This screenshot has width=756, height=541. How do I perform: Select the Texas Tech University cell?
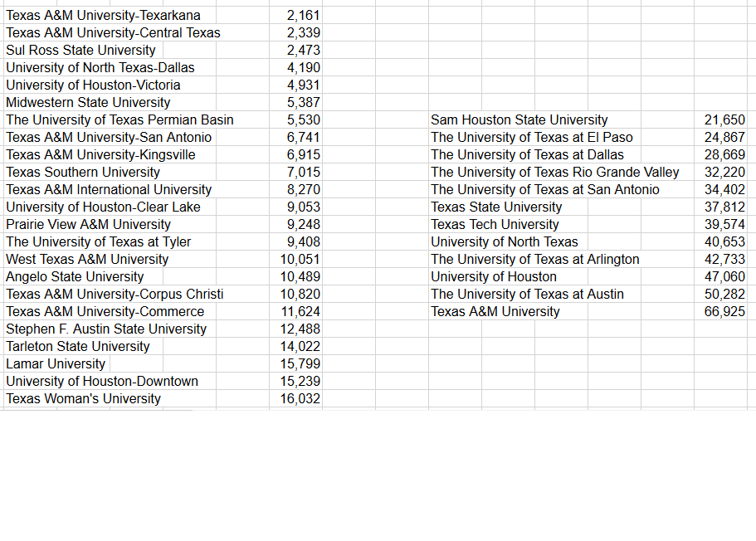click(495, 225)
